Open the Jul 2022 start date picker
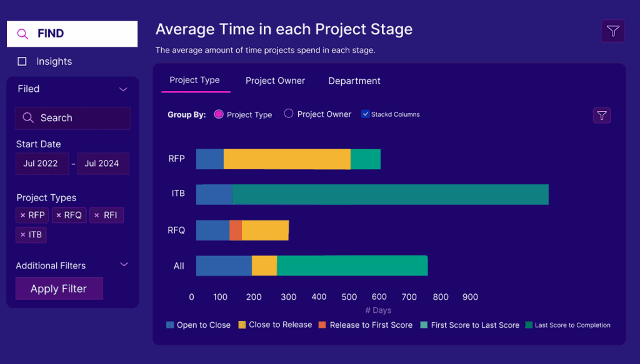640x364 pixels. click(x=41, y=164)
